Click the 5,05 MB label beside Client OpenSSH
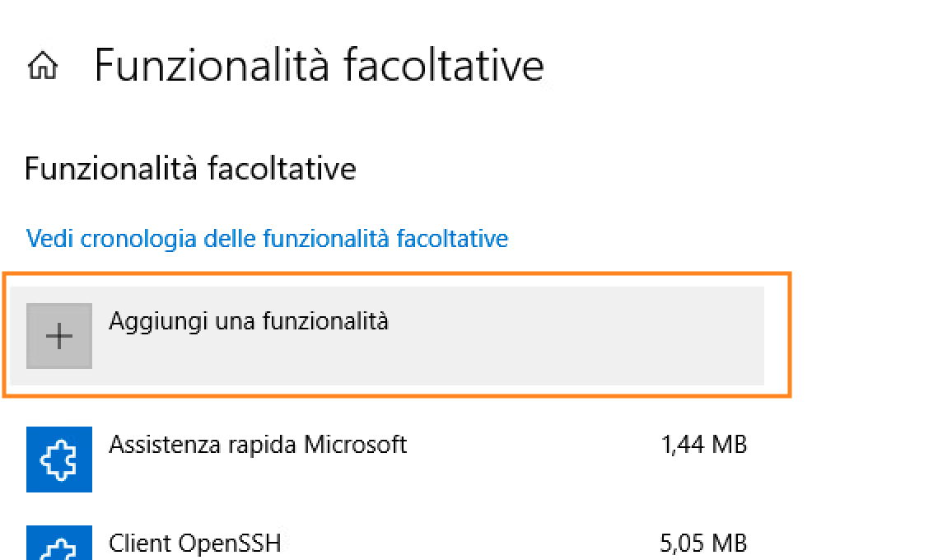 pos(703,544)
